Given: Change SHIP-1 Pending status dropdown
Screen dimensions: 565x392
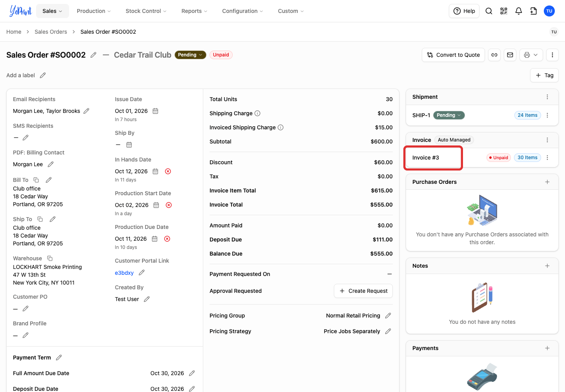Looking at the screenshot, I should (449, 115).
